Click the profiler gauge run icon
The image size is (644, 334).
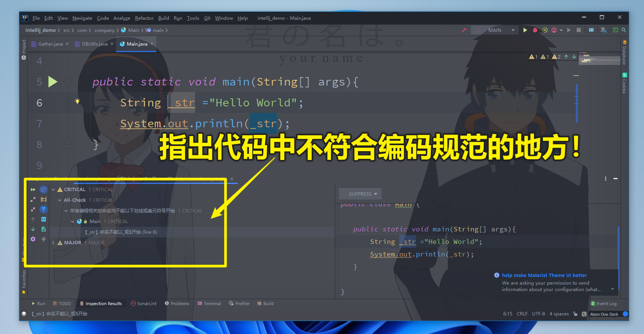tap(554, 30)
